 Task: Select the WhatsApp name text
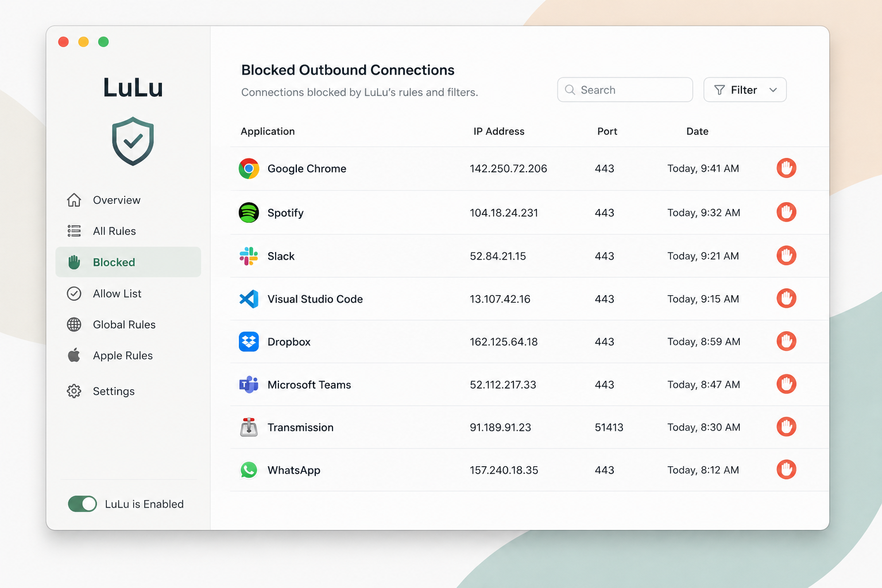[x=294, y=470]
